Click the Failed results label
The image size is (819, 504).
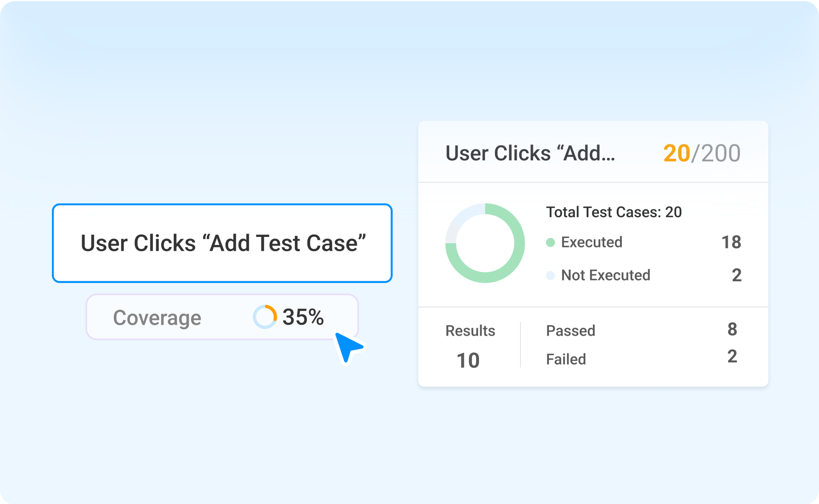pos(566,359)
